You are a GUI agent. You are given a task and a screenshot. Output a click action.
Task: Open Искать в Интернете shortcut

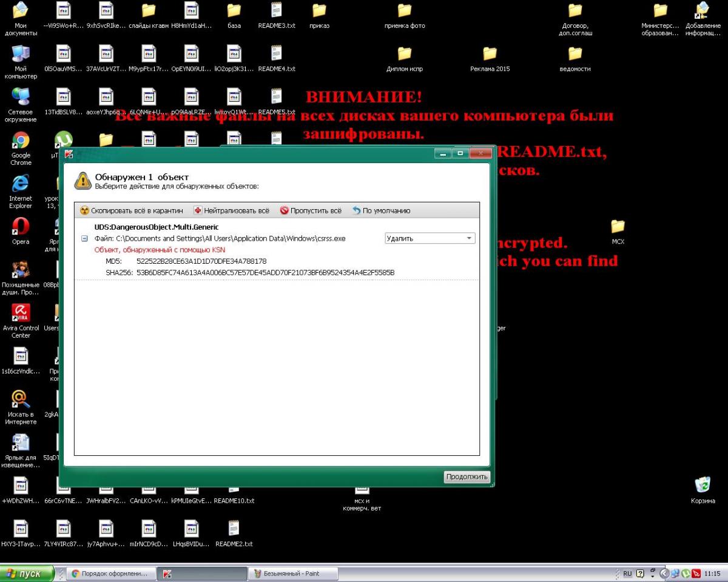pos(21,407)
